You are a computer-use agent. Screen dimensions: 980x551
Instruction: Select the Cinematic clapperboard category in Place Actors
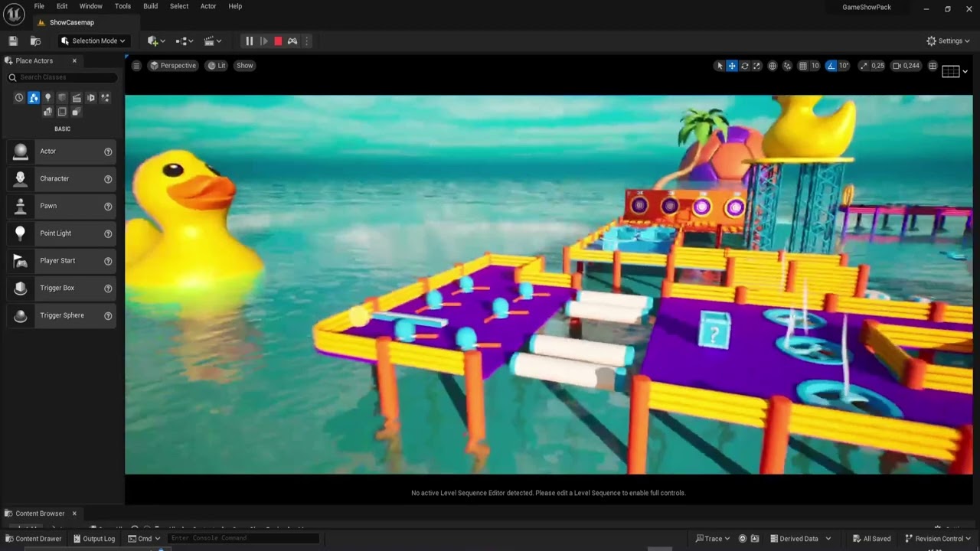point(77,97)
